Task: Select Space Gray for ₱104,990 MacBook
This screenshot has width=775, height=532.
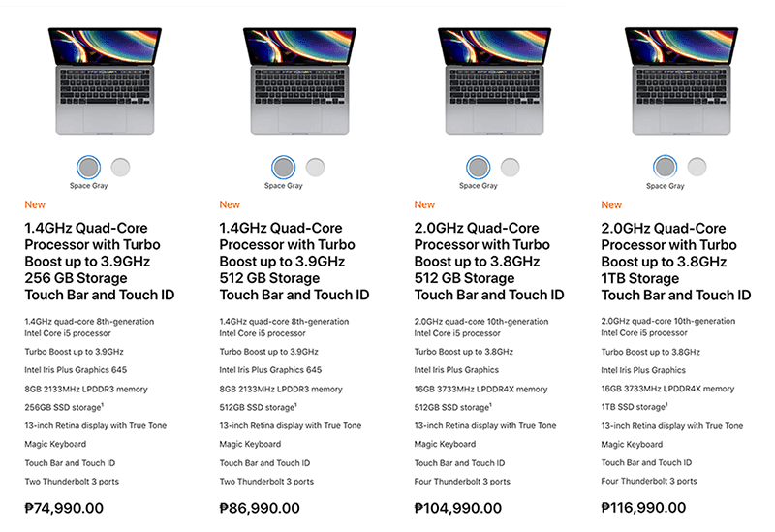Action: [478, 167]
